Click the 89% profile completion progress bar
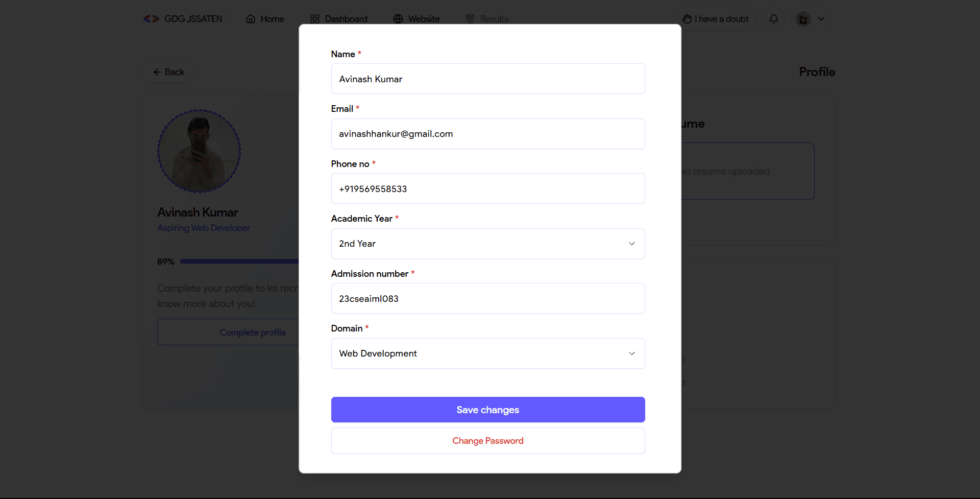Image resolution: width=980 pixels, height=499 pixels. (240, 261)
